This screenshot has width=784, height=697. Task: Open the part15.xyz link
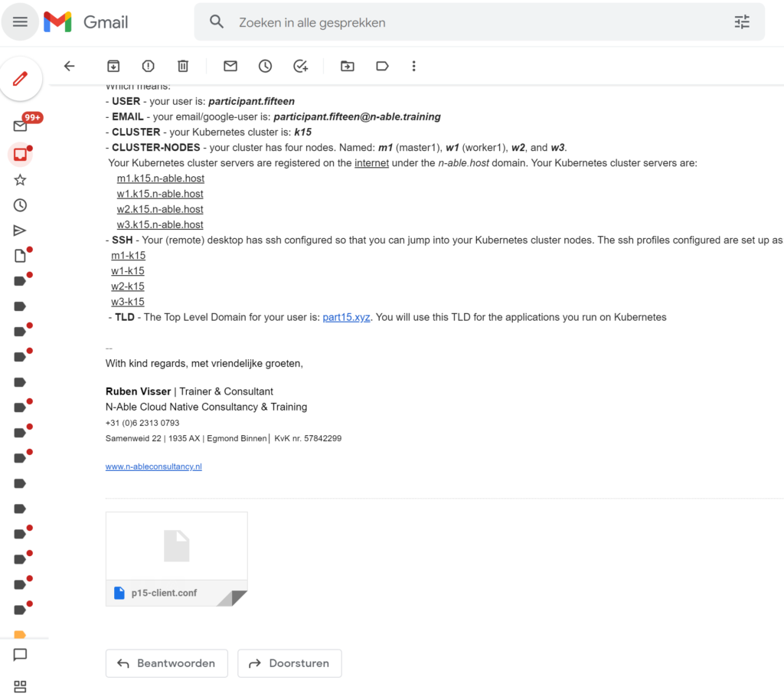pyautogui.click(x=347, y=317)
